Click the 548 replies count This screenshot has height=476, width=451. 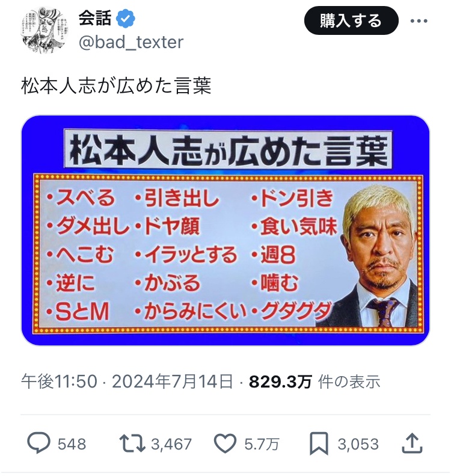tap(72, 444)
